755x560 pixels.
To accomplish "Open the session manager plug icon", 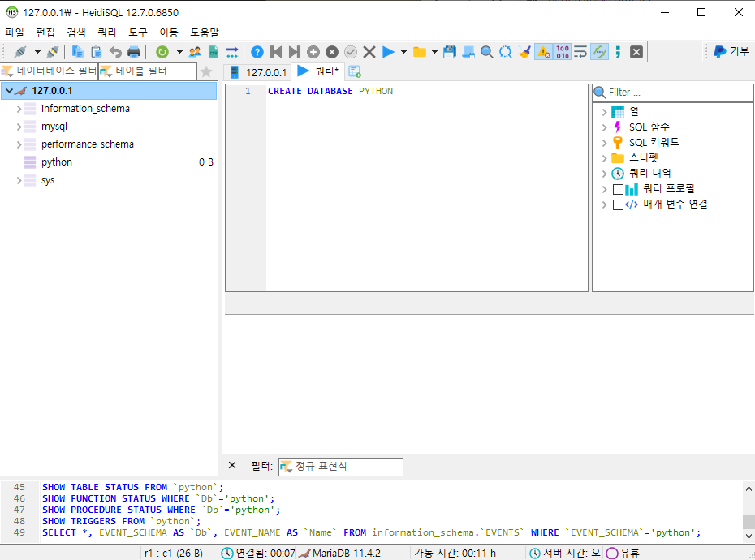I will pyautogui.click(x=20, y=51).
